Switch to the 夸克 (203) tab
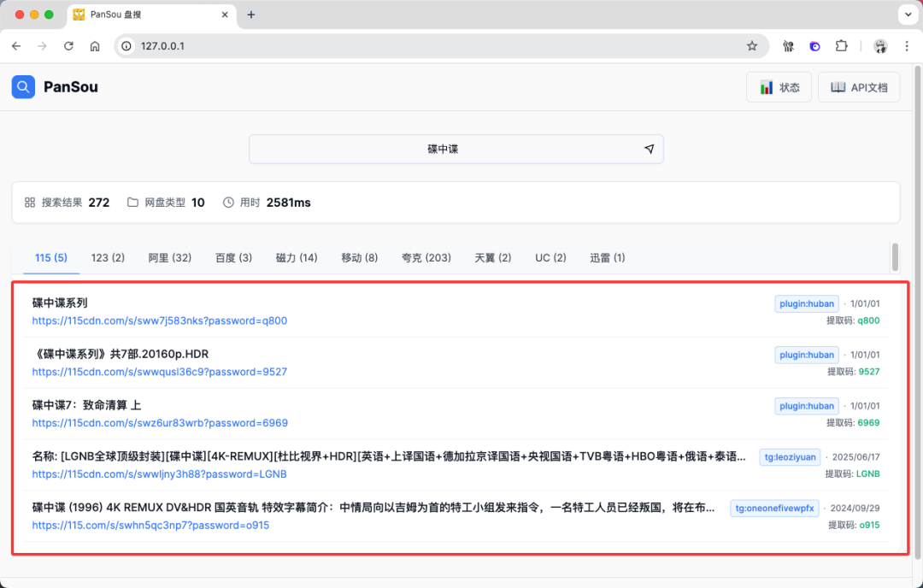 [426, 257]
